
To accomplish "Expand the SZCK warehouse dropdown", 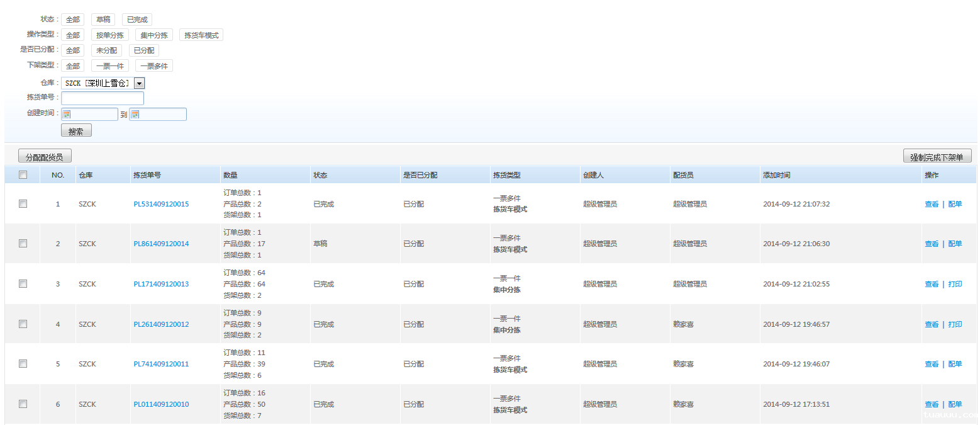I will coord(139,82).
